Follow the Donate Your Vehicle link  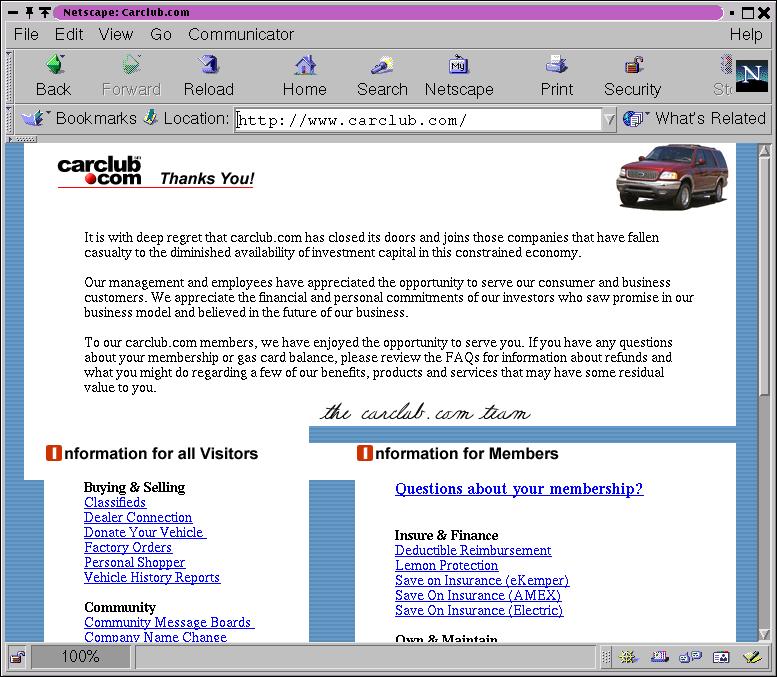click(x=145, y=532)
